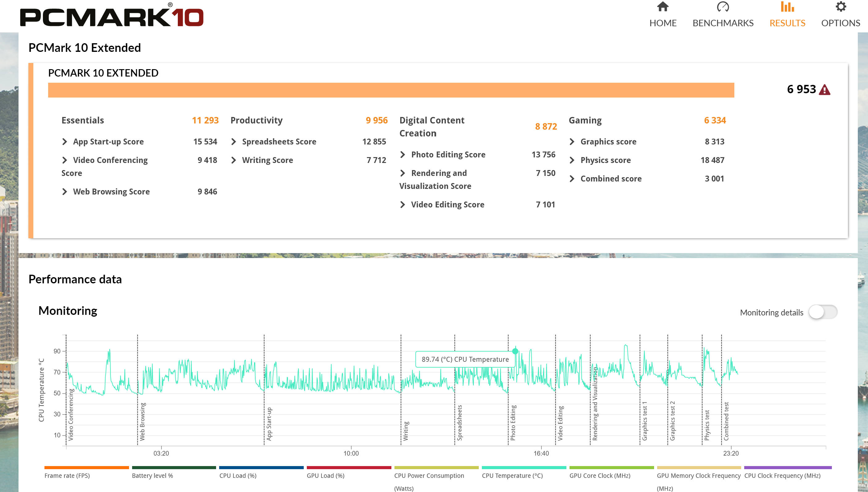Click the App Start-up chart marker
The height and width of the screenshot is (492, 868).
[269, 424]
